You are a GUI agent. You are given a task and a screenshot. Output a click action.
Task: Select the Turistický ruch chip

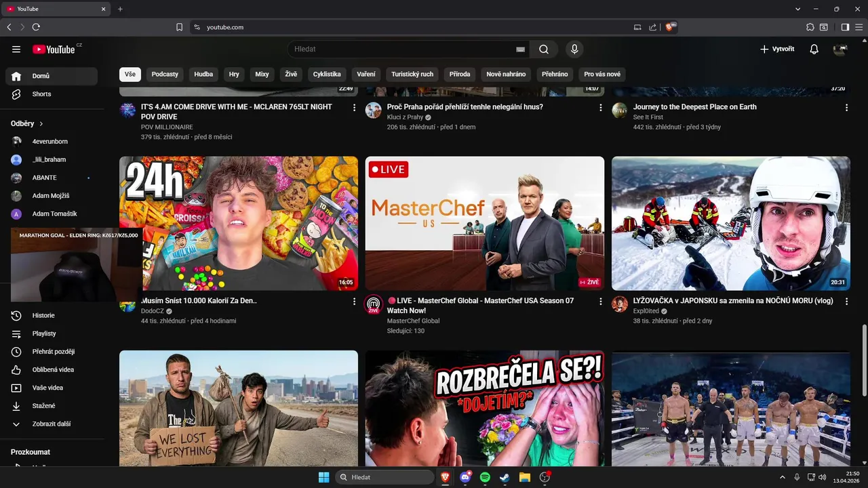pos(412,74)
